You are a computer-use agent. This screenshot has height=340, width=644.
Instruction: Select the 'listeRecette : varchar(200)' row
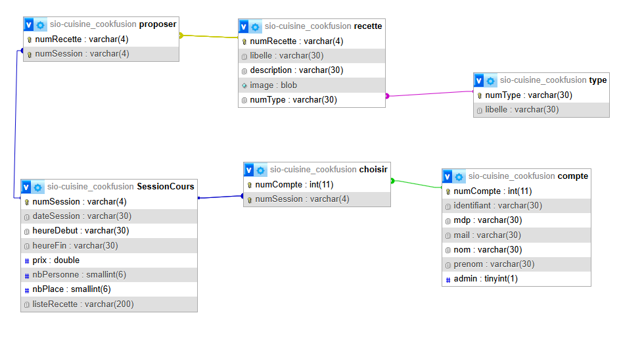(x=109, y=304)
